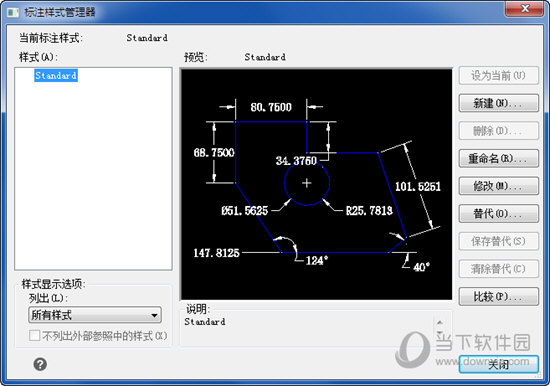
Task: Click the Override (替代) button
Action: click(498, 214)
